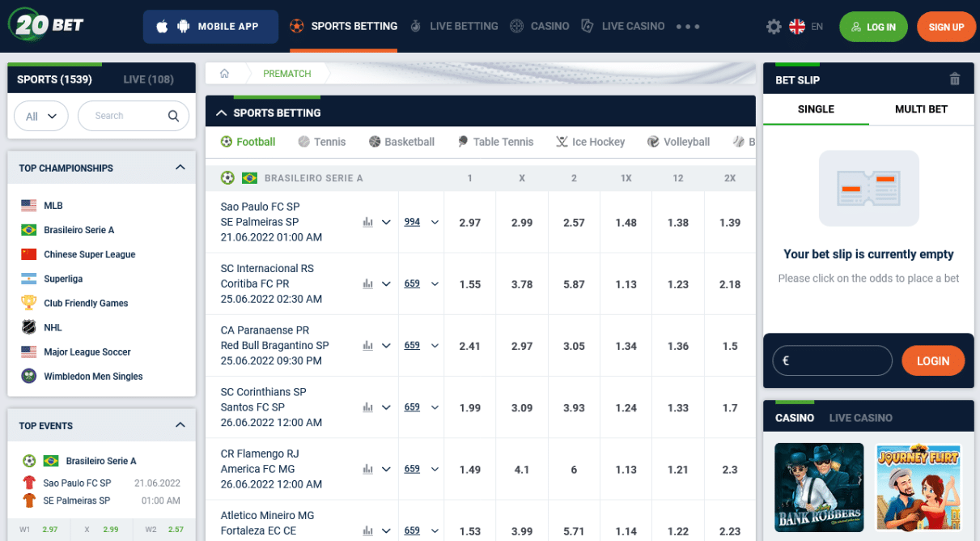
Task: Click the euro stake amount field
Action: 832,361
